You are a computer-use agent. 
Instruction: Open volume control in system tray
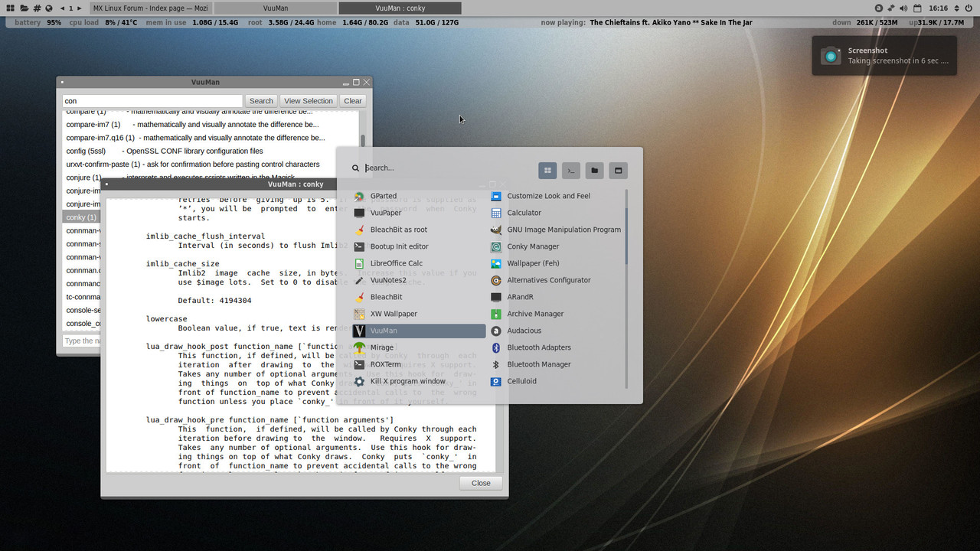click(x=904, y=8)
